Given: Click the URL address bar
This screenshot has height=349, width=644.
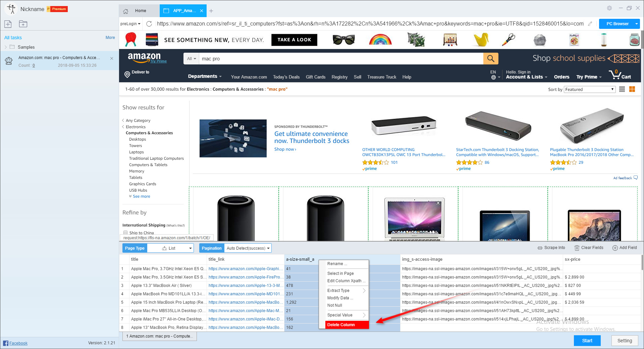Looking at the screenshot, I should 370,24.
